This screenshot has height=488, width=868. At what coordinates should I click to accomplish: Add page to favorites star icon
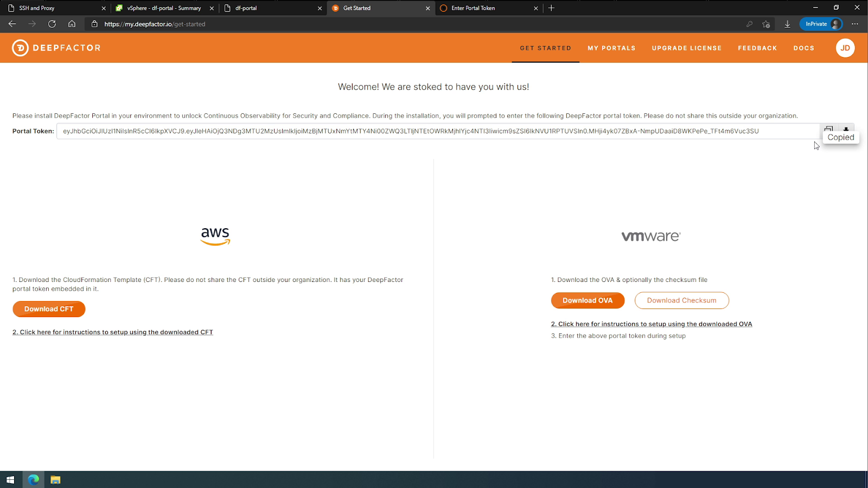(766, 24)
